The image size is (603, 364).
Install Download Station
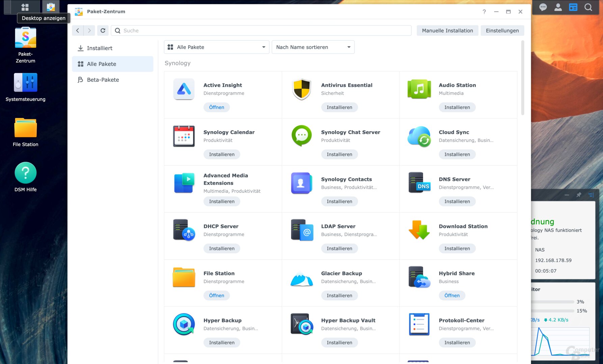tap(457, 249)
